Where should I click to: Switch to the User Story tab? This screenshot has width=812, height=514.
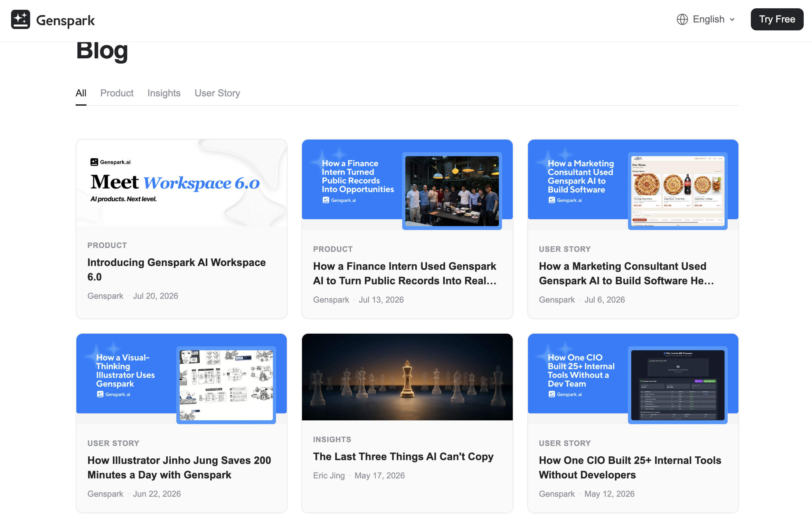tap(217, 93)
